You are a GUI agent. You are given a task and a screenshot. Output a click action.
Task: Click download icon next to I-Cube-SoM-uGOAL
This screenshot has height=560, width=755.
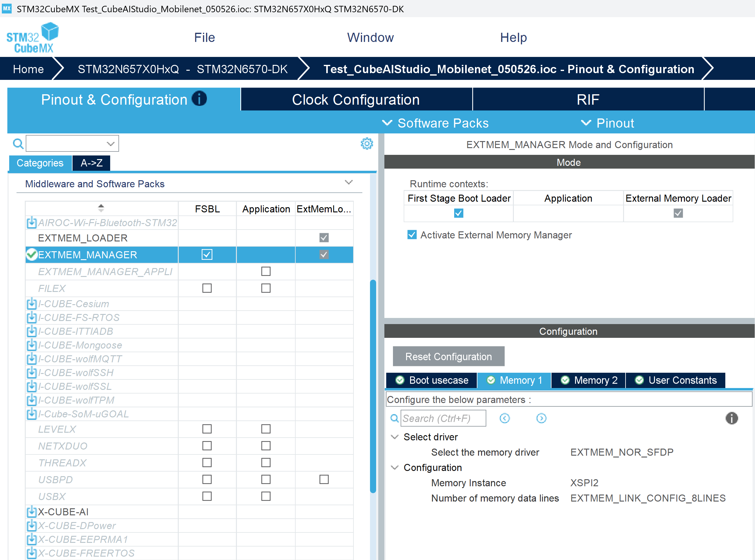(32, 413)
